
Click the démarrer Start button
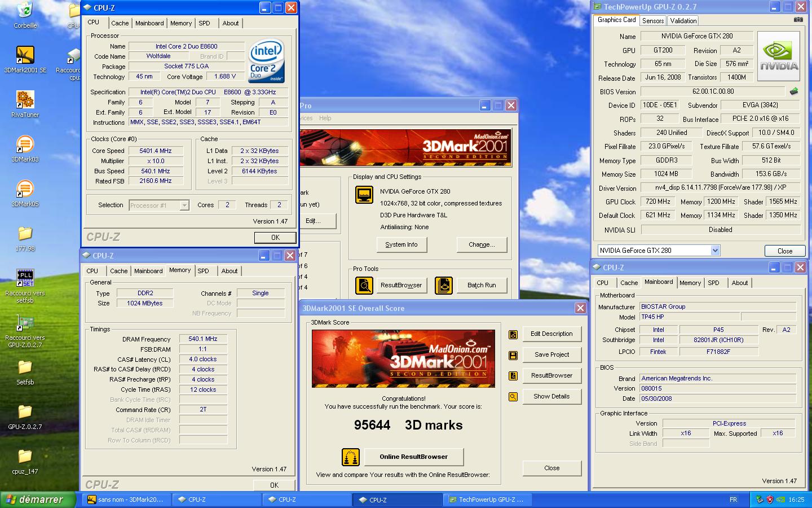pos(38,500)
